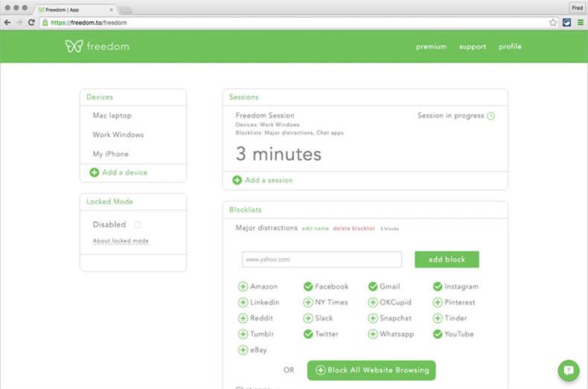Click the browser address bar URL
The image size is (588, 389).
click(x=89, y=22)
